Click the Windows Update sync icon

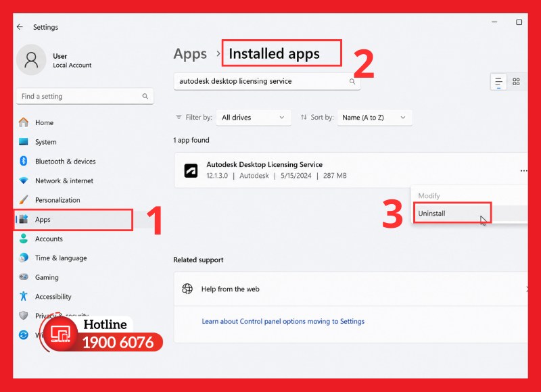tap(24, 335)
